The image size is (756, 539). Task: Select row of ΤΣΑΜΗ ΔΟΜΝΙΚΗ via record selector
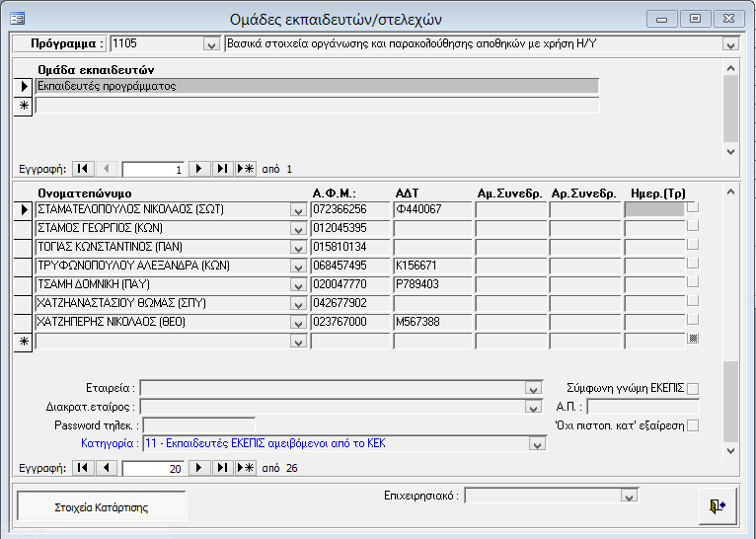coord(23,283)
